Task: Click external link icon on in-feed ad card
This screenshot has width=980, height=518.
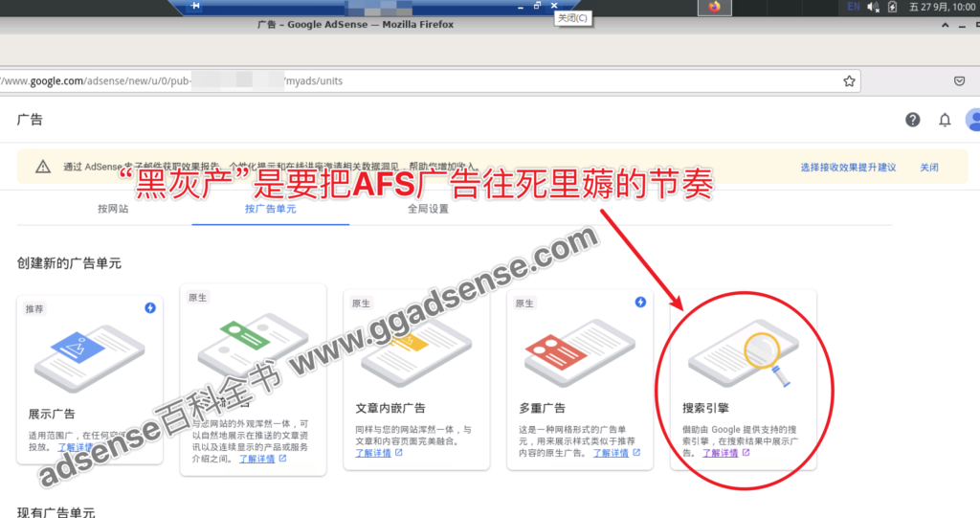Action: click(282, 459)
